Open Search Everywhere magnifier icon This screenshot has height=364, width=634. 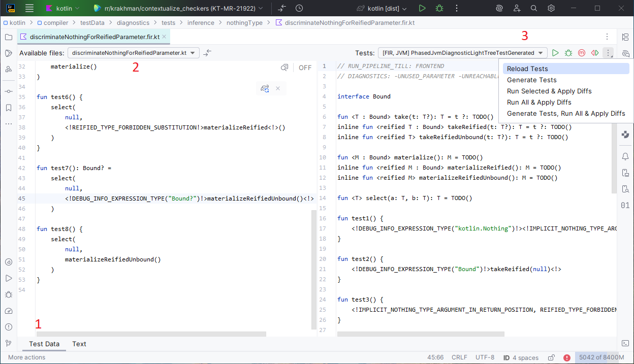point(534,8)
